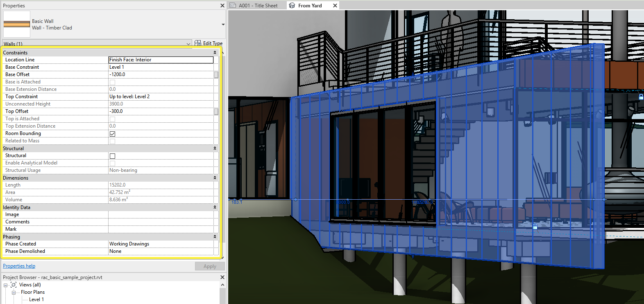Click the lock icon at the wall base
The height and width of the screenshot is (304, 644).
tap(535, 226)
